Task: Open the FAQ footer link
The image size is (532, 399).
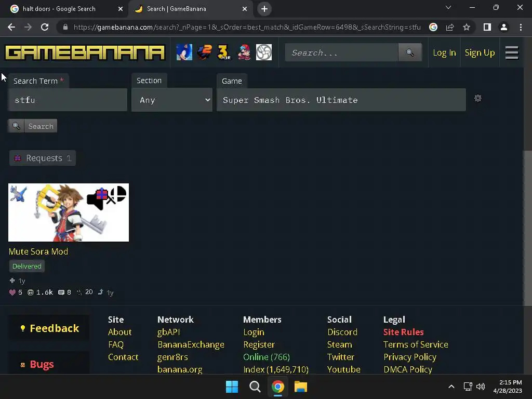Action: [116, 345]
